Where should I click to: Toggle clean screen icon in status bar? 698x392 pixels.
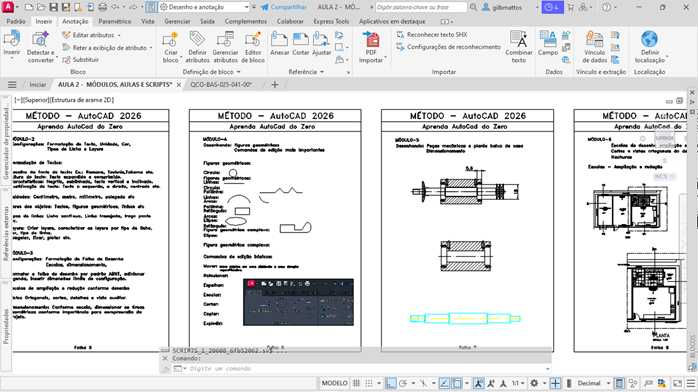[x=677, y=383]
